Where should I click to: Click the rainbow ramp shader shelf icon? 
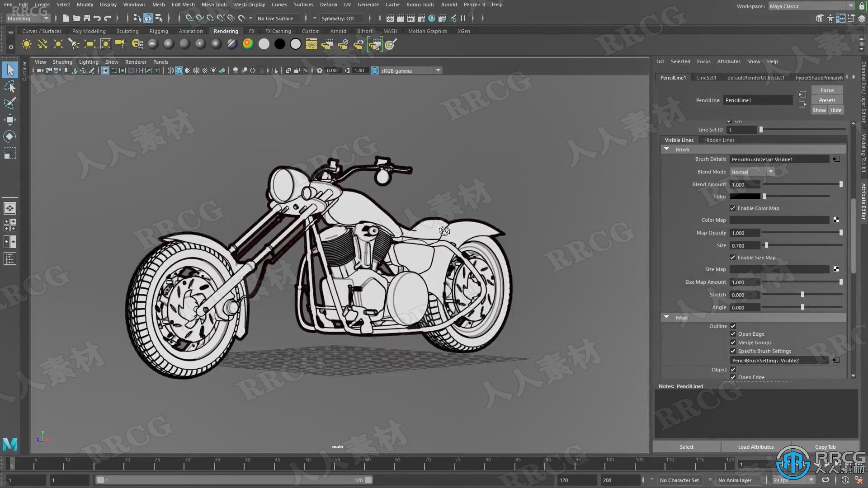248,44
